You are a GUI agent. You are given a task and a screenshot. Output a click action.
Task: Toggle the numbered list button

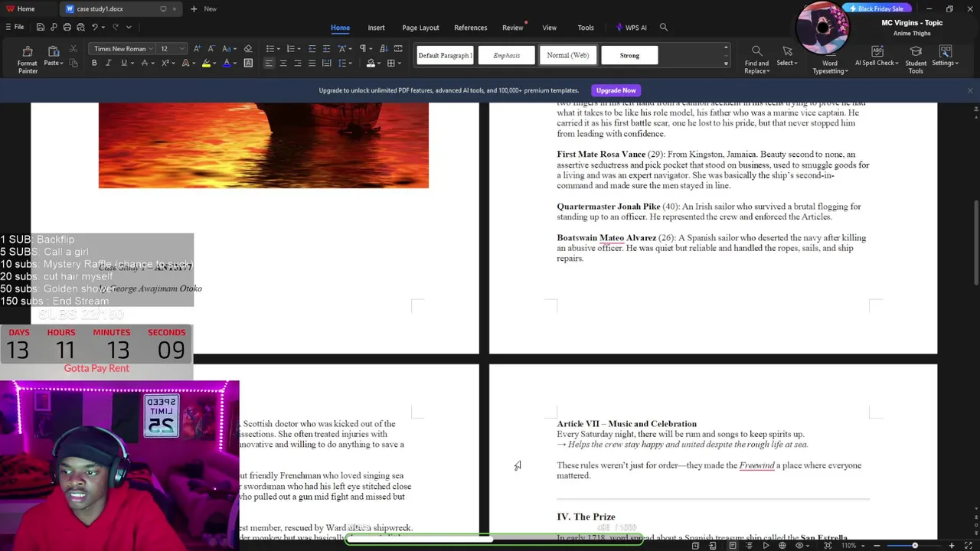click(x=290, y=49)
